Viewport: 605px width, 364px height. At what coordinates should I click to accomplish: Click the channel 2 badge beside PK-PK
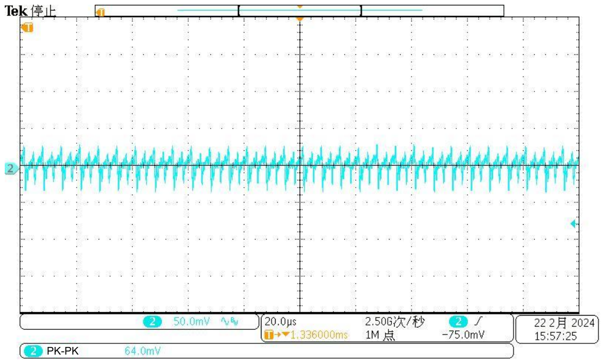point(33,351)
